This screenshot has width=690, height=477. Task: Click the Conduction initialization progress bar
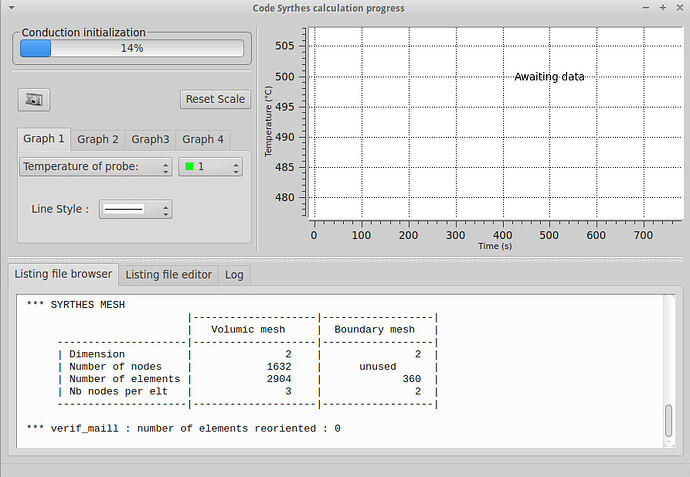point(132,48)
